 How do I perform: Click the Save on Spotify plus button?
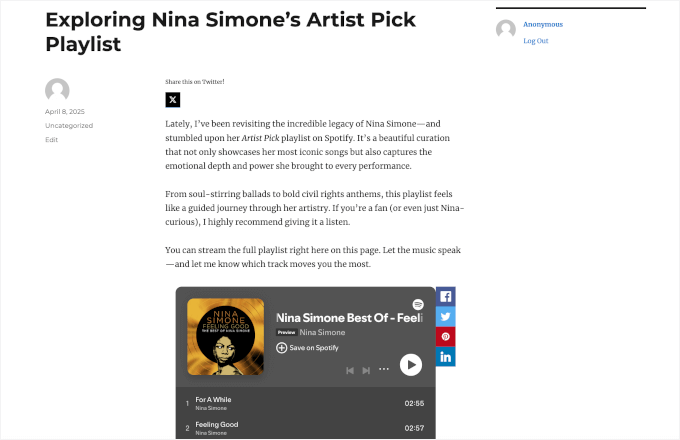pos(282,348)
